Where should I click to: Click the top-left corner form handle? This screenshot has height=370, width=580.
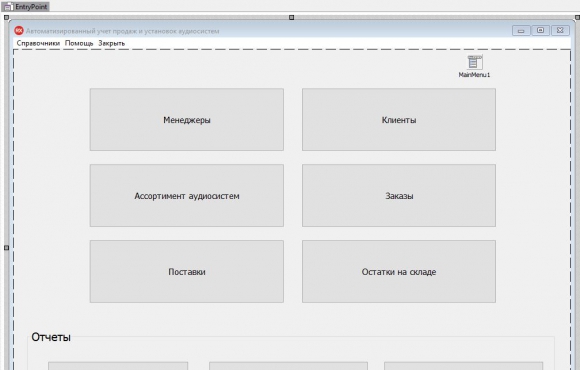(x=6, y=17)
